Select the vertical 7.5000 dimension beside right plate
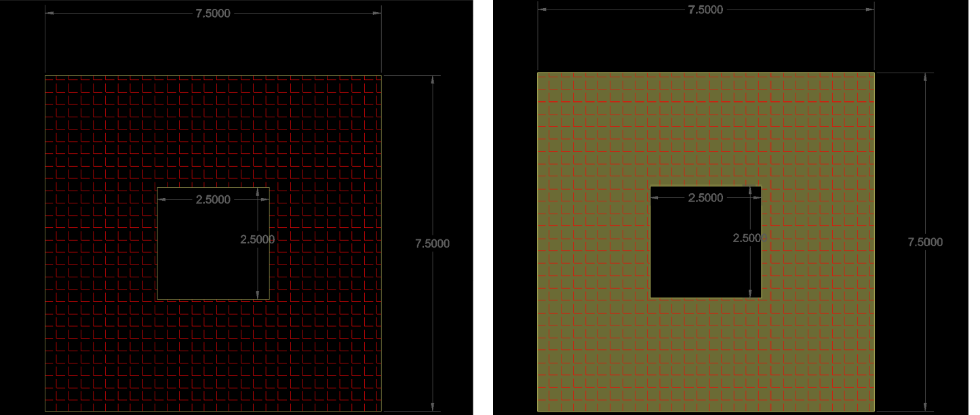This screenshot has width=980, height=415. pos(925,242)
